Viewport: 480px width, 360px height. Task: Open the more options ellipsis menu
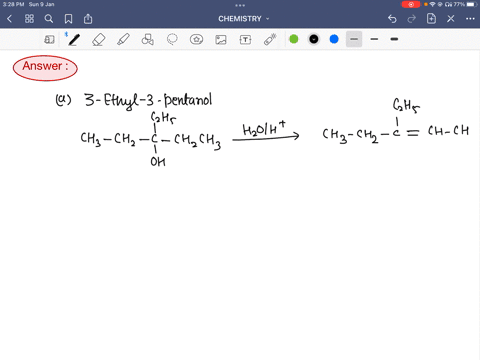pos(470,19)
